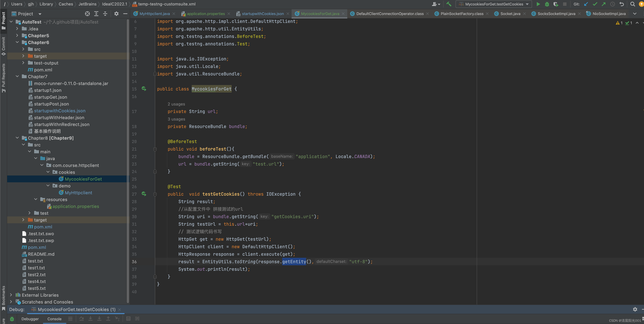Image resolution: width=644 pixels, height=324 pixels.
Task: Click Git push green arrow icon
Action: (x=604, y=4)
